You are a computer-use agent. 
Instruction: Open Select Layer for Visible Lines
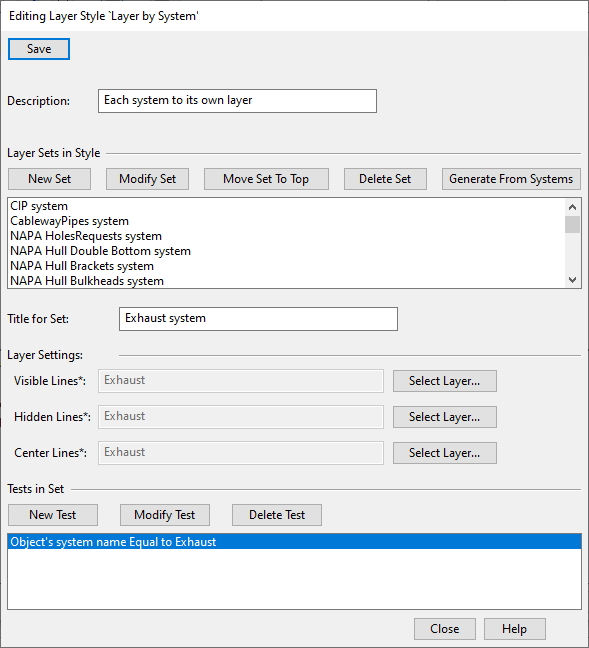[445, 381]
